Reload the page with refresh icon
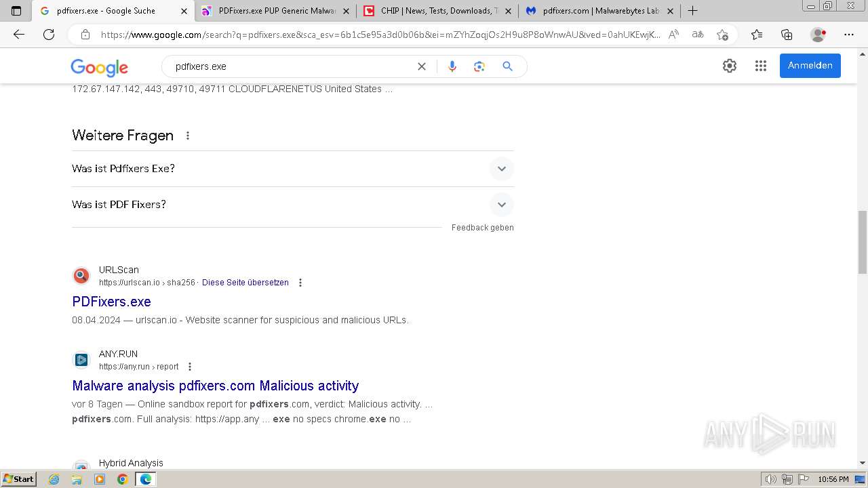868x488 pixels. coord(49,35)
